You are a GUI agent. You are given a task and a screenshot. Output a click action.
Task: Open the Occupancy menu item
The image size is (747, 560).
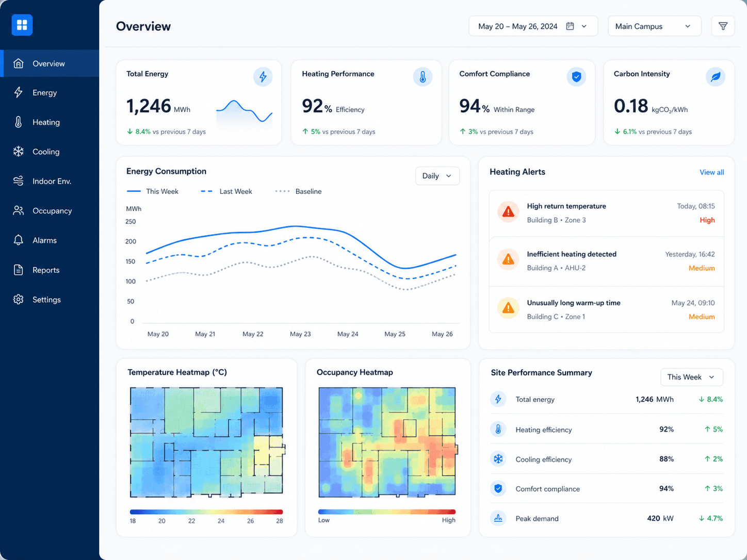point(50,211)
